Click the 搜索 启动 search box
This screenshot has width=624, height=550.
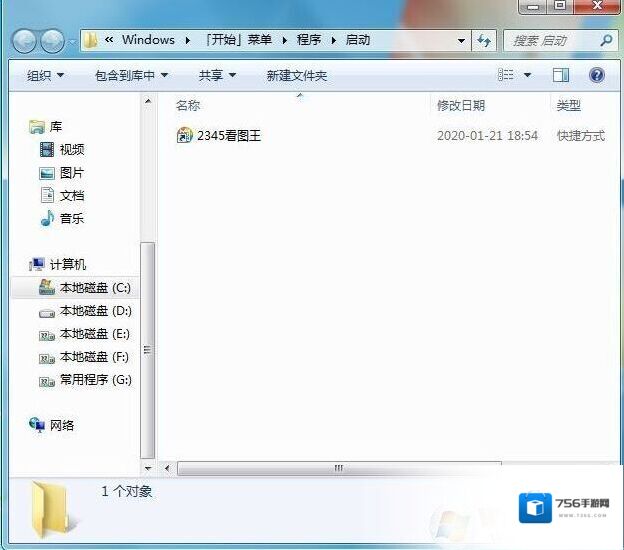(x=553, y=41)
